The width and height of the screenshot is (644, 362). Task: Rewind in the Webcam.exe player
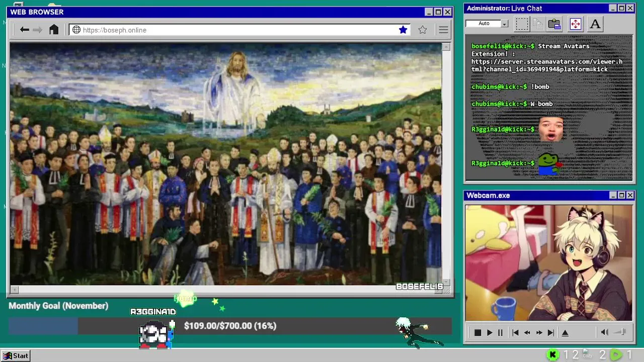click(x=527, y=332)
